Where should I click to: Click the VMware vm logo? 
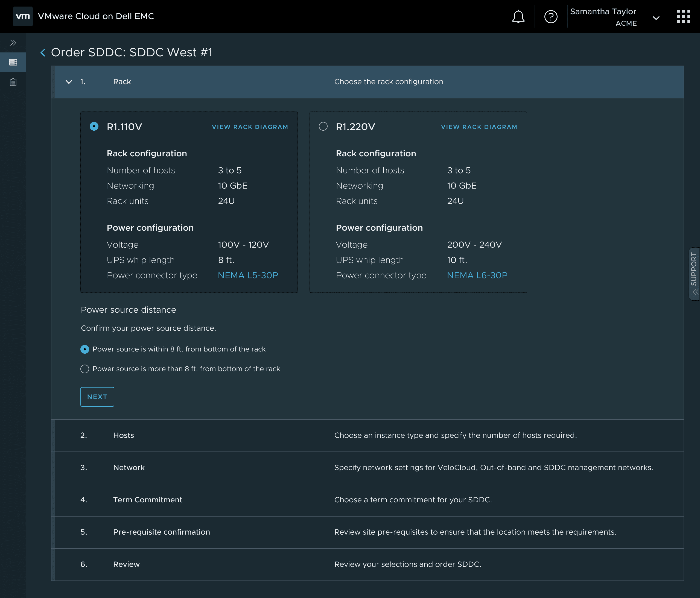23,16
